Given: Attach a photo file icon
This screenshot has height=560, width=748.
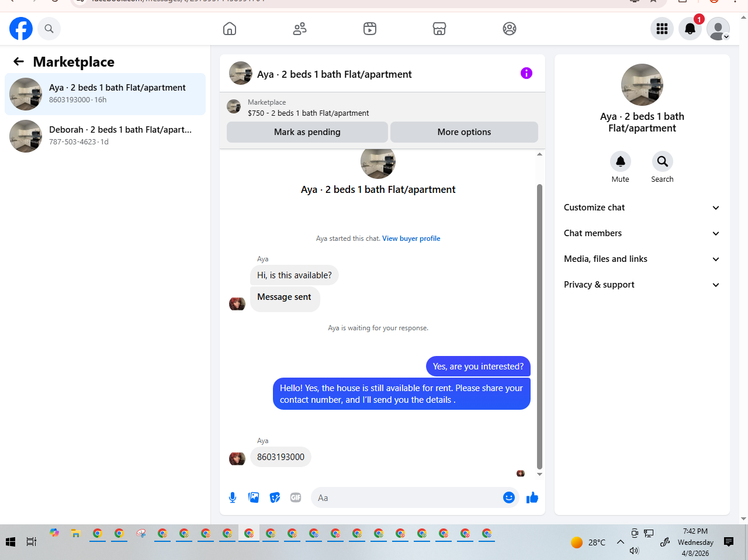Looking at the screenshot, I should tap(254, 497).
